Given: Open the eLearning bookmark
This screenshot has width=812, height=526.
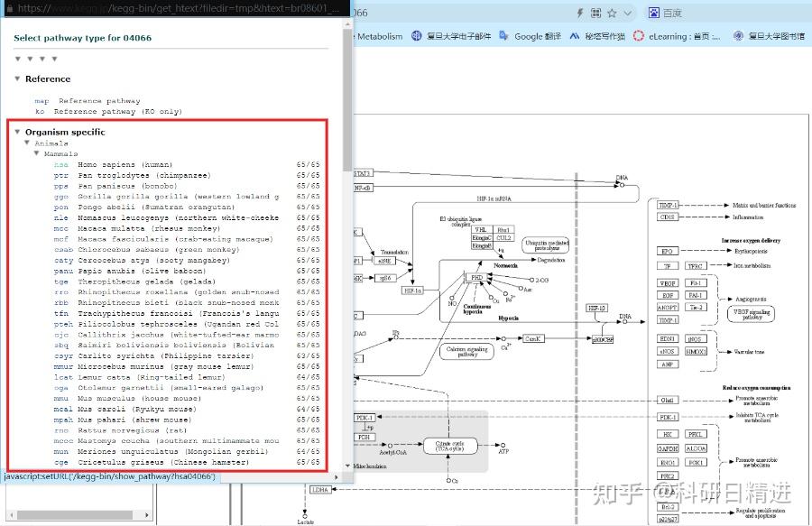Looking at the screenshot, I should [x=677, y=36].
